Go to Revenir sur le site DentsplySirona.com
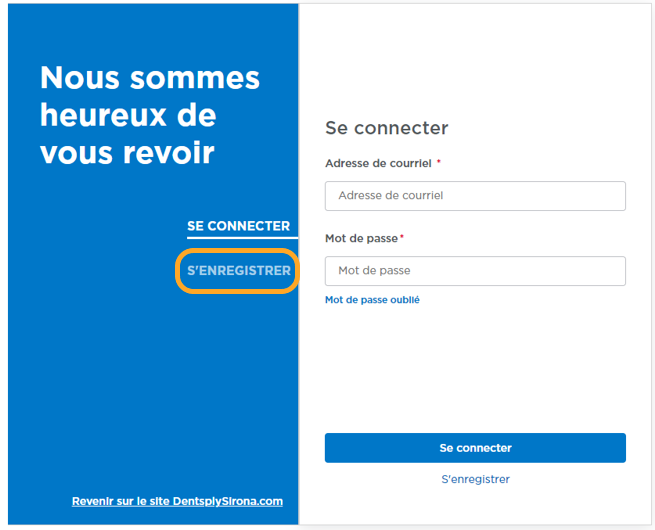 tap(177, 501)
